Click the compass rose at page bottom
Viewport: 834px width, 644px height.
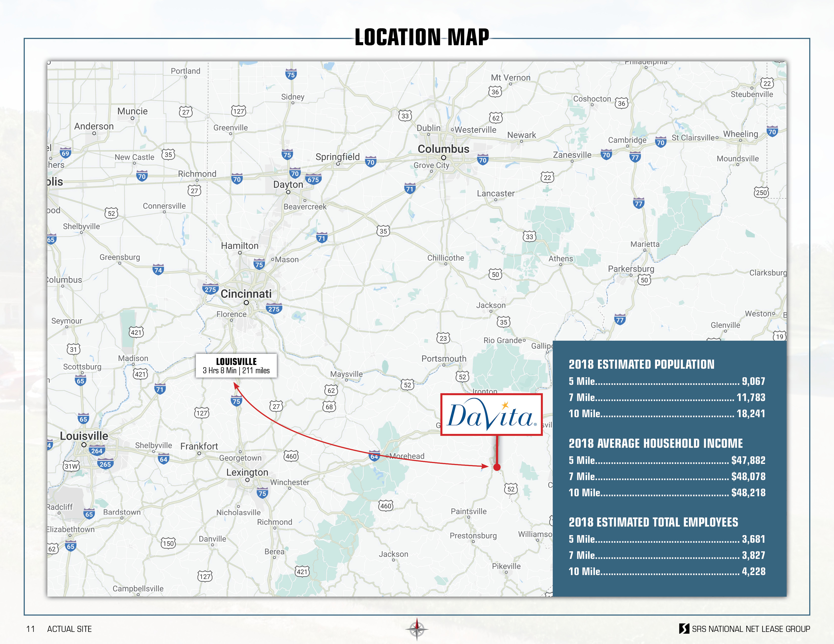416,629
